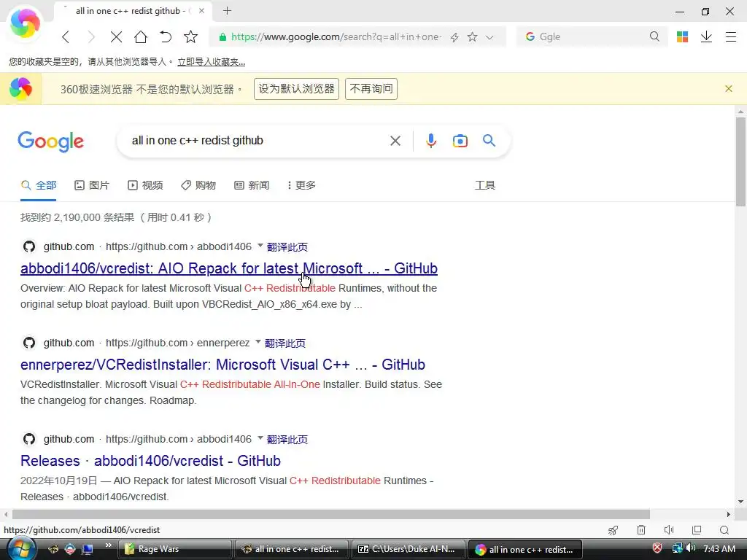Image resolution: width=747 pixels, height=560 pixels.
Task: Switch to the 图片 tab
Action: (x=92, y=185)
